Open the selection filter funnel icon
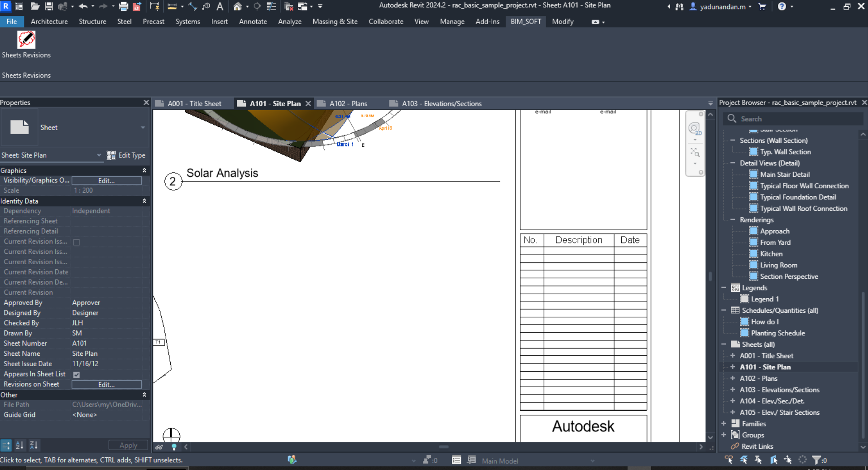The height and width of the screenshot is (470, 868). click(816, 460)
